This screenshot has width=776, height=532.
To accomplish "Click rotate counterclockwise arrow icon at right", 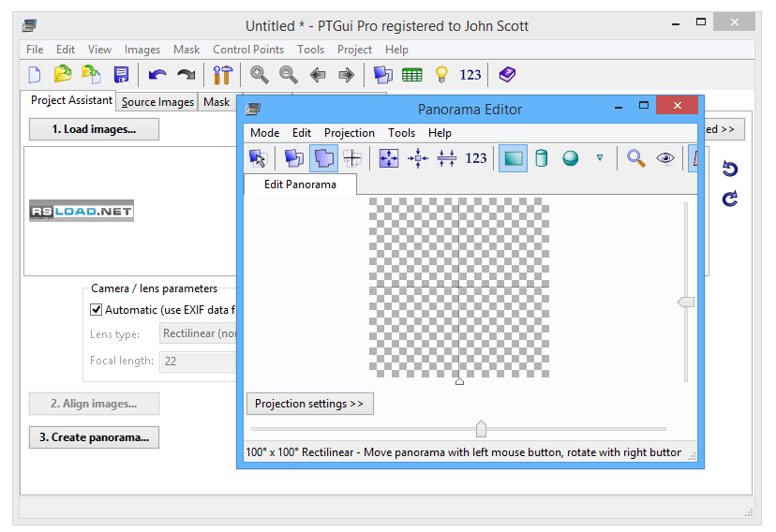I will coord(729,169).
